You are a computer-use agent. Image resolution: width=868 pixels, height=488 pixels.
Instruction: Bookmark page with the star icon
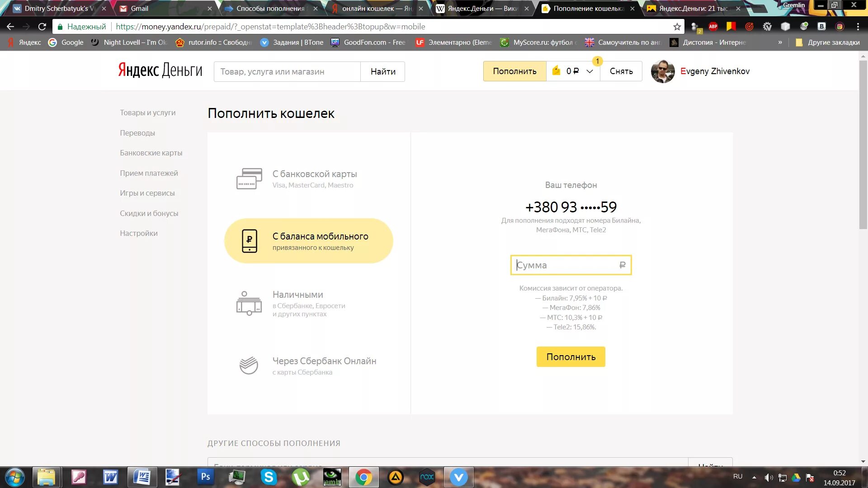pyautogui.click(x=677, y=27)
